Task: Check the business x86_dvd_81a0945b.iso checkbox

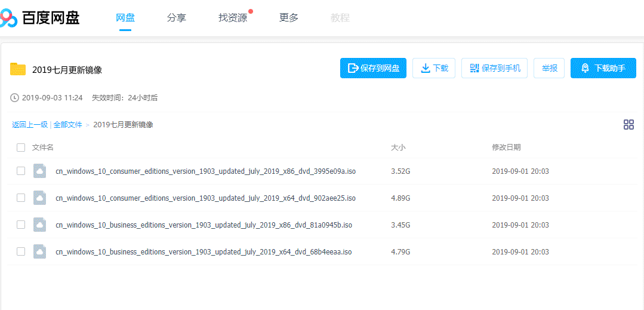Action: click(21, 225)
